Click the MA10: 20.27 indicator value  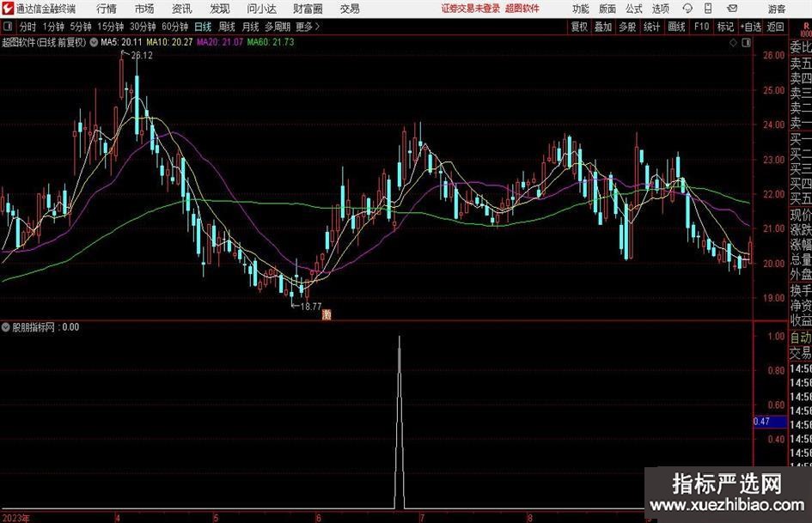(x=169, y=42)
